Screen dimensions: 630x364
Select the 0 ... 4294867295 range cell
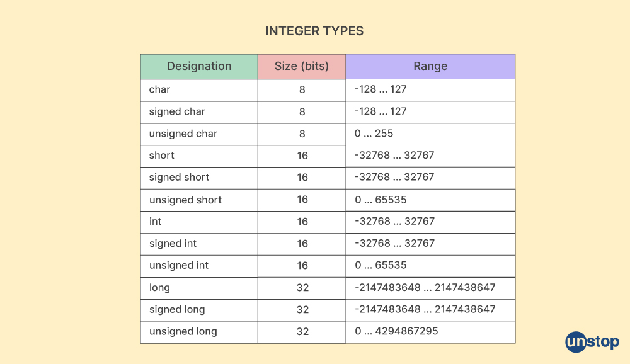tap(430, 333)
